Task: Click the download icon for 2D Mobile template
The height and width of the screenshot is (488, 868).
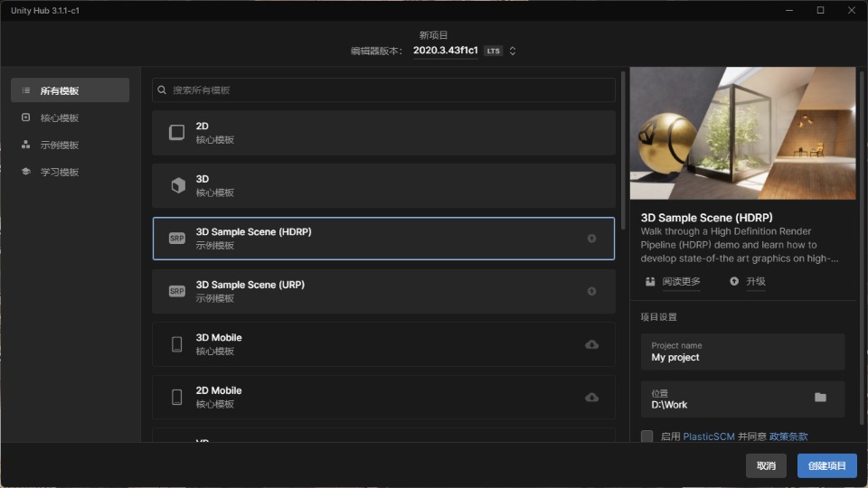Action: [x=591, y=398]
